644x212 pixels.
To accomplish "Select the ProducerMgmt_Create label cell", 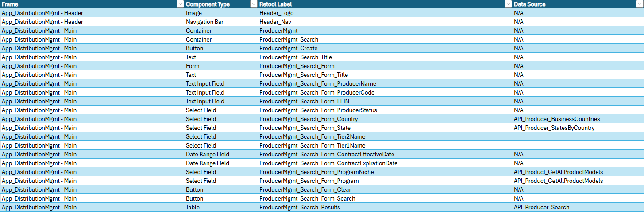I will pyautogui.click(x=385, y=48).
